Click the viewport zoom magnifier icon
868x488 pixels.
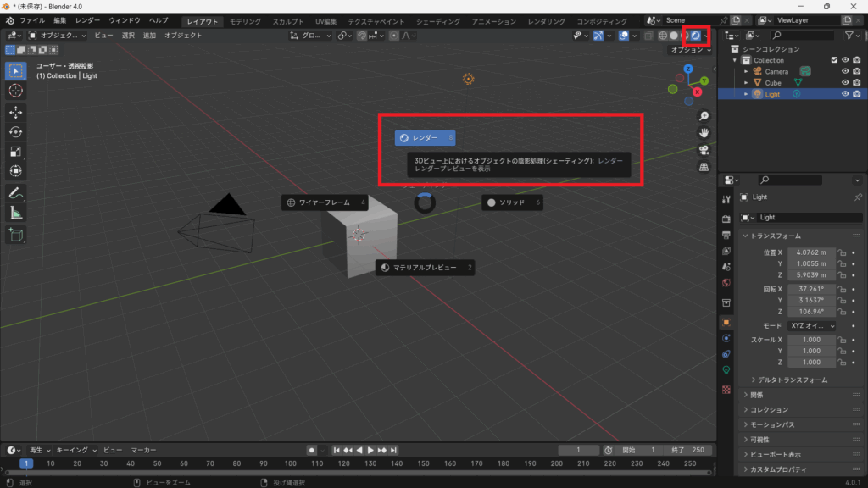point(704,116)
